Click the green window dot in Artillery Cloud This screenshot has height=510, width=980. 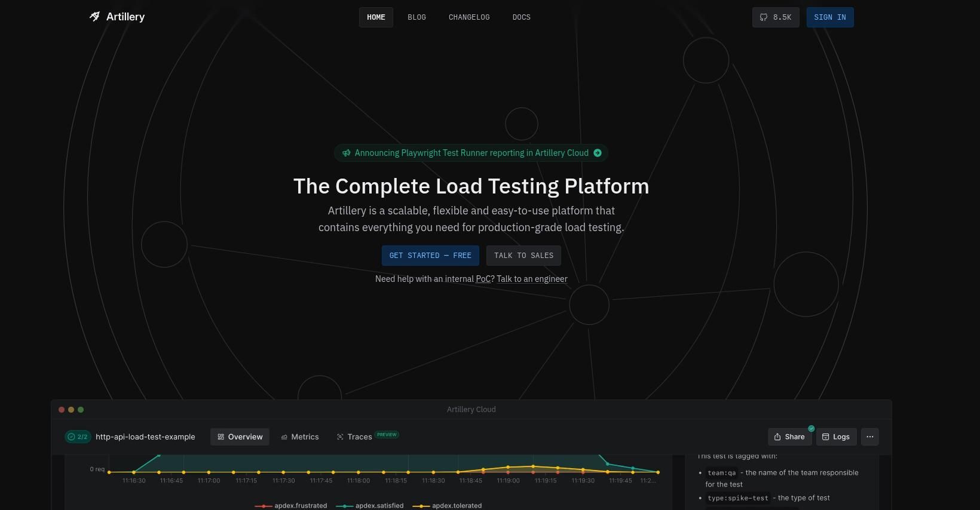coord(81,410)
